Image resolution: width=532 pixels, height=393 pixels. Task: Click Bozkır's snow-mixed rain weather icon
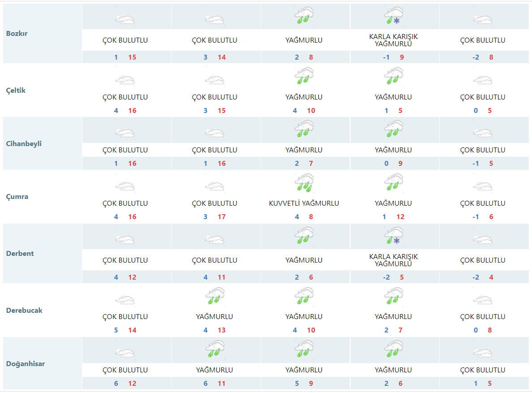pyautogui.click(x=393, y=16)
